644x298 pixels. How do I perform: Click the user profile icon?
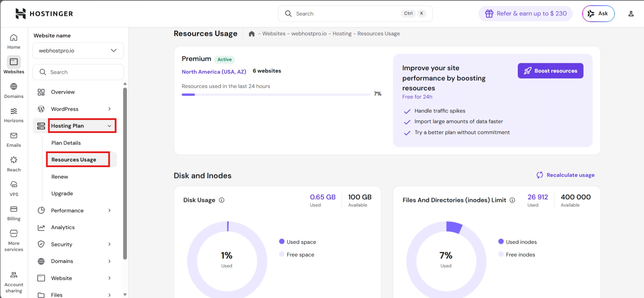point(631,14)
